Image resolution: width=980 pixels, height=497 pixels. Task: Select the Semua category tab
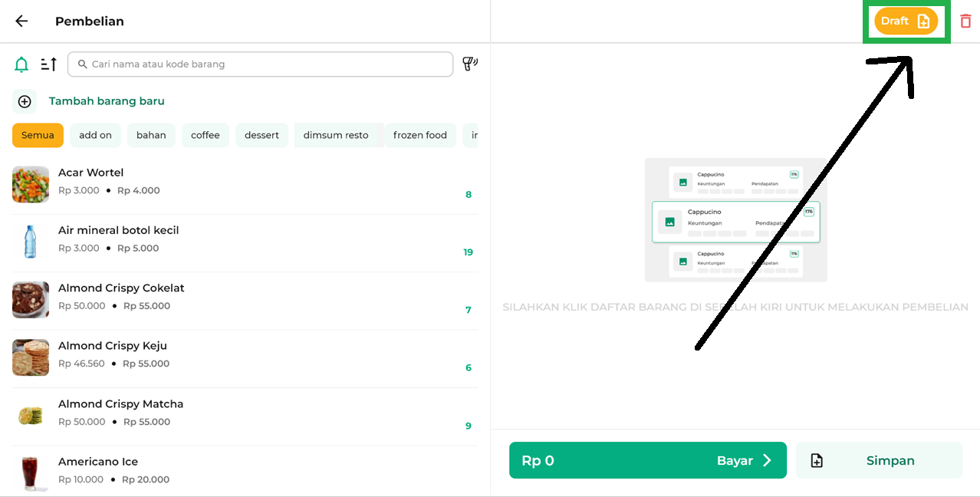coord(38,135)
